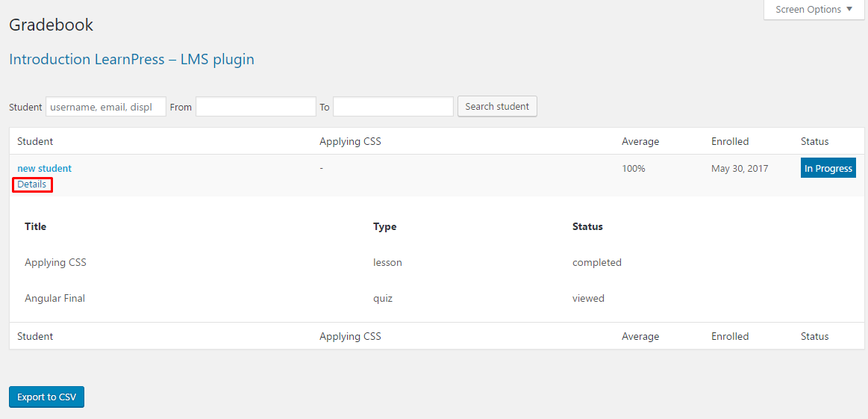Viewport: 868px width, 419px height.
Task: Select the May 30, 2017 enrolled date
Action: pos(740,169)
